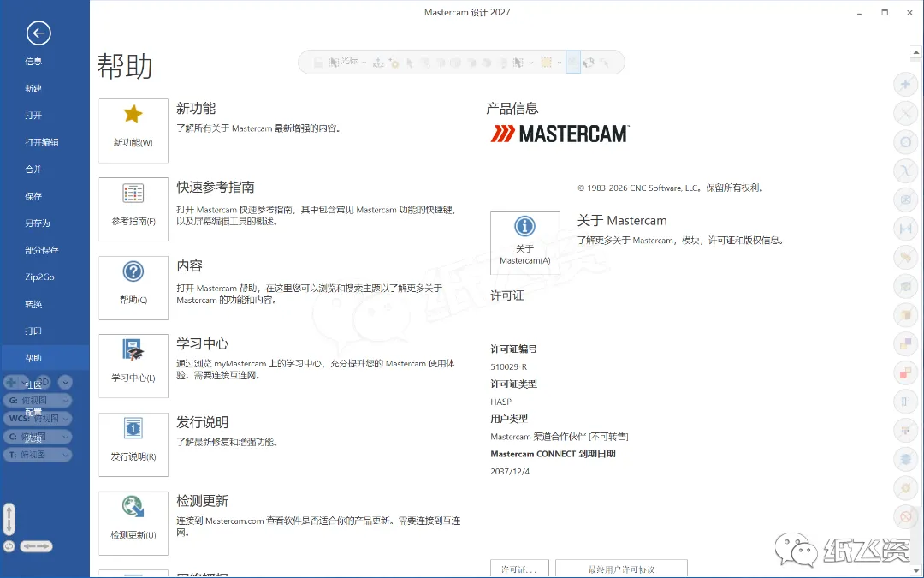Click the faded stacked layers icon on right
Image resolution: width=924 pixels, height=578 pixels.
[906, 459]
